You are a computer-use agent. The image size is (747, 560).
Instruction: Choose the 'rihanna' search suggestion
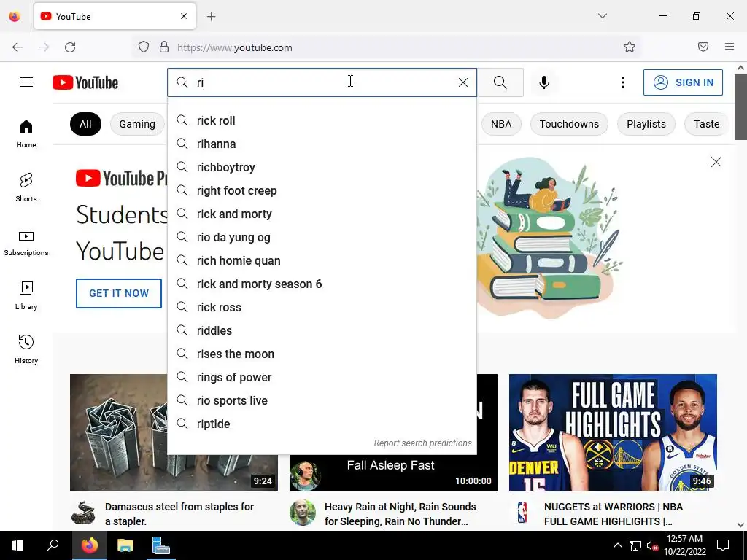pos(322,144)
